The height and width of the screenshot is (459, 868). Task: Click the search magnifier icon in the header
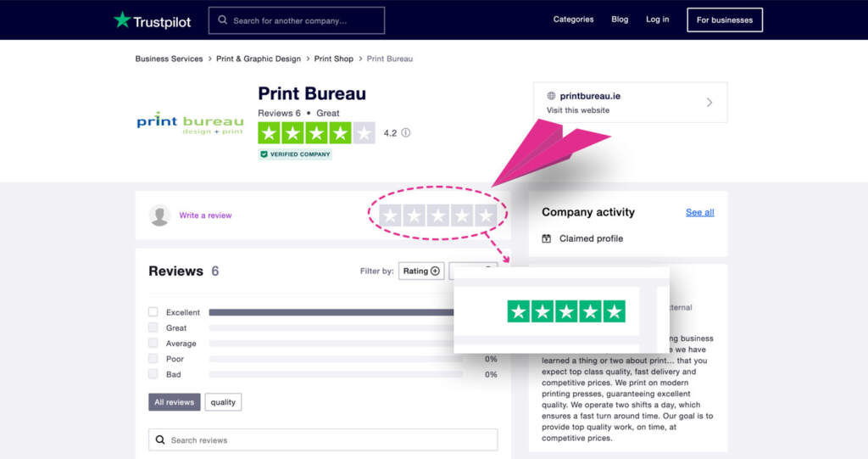point(223,20)
